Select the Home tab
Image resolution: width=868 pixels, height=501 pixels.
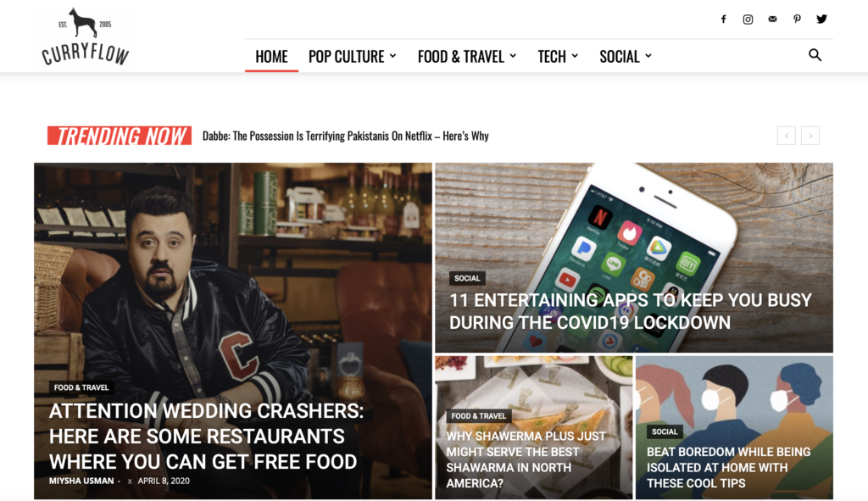tap(271, 57)
